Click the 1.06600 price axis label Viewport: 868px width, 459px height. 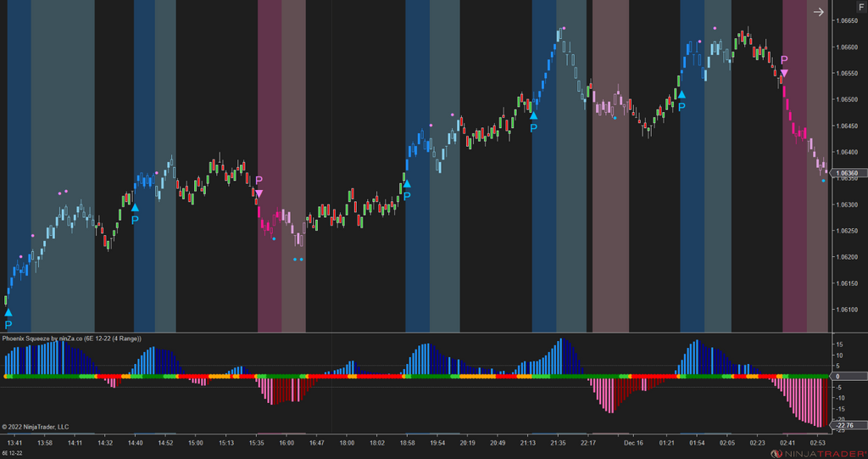[x=847, y=48]
